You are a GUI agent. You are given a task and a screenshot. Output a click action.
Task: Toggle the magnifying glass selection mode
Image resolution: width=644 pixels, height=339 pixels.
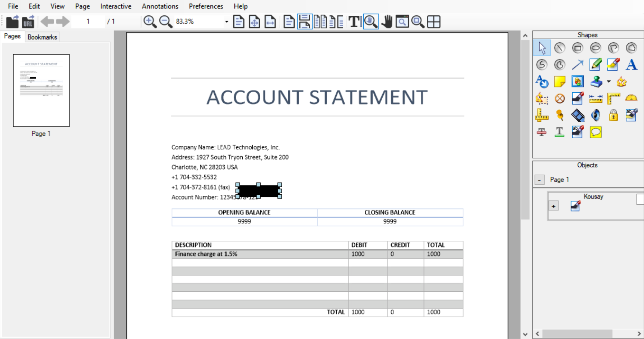[371, 21]
